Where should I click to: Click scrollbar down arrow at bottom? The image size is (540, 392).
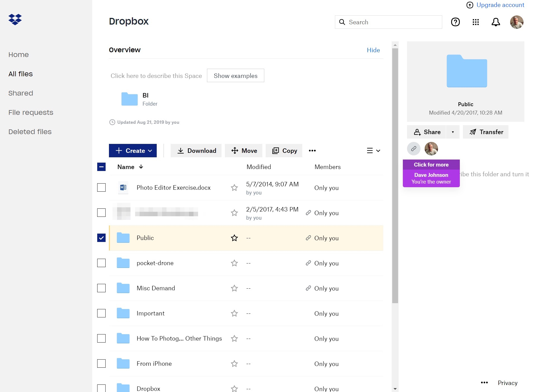pyautogui.click(x=395, y=389)
